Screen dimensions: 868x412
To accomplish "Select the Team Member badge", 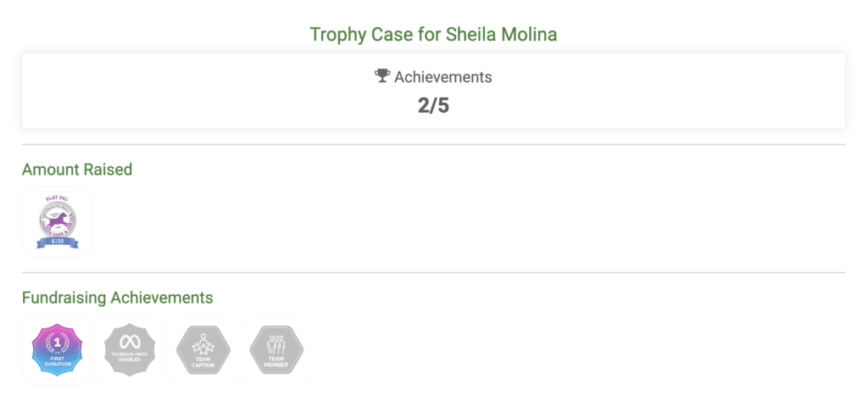I will [x=276, y=350].
